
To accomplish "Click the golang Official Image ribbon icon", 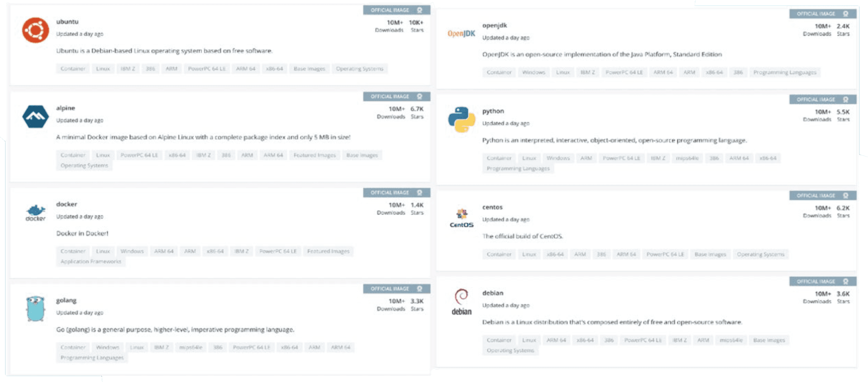I will 420,288.
